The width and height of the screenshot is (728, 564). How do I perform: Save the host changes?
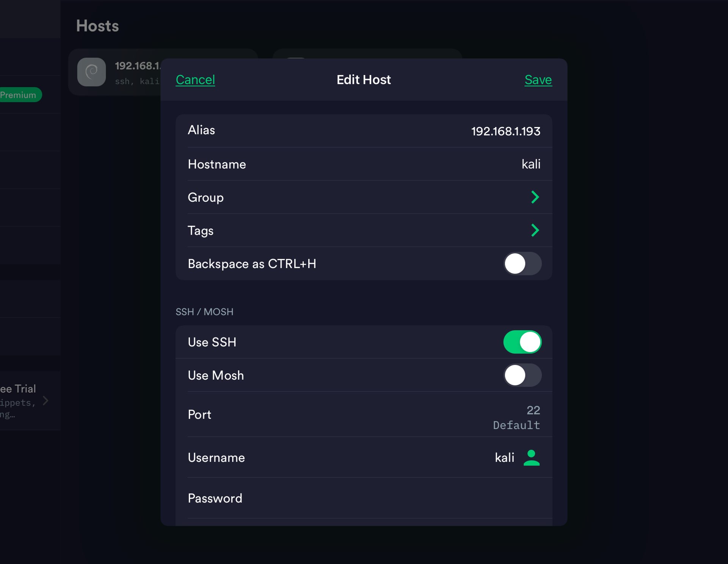[x=538, y=80]
